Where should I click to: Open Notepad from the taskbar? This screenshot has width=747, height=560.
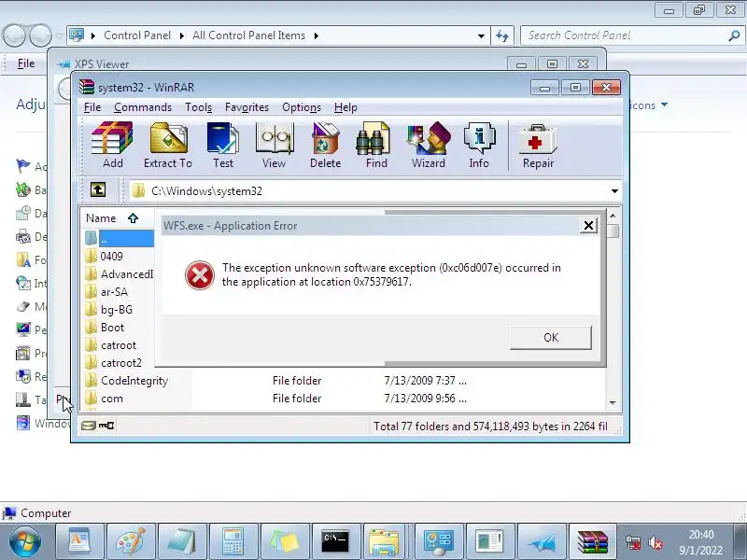point(182,541)
